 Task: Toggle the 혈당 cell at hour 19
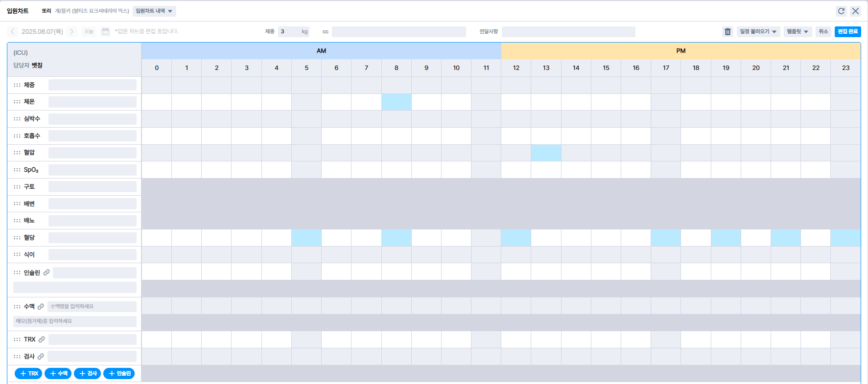click(726, 238)
